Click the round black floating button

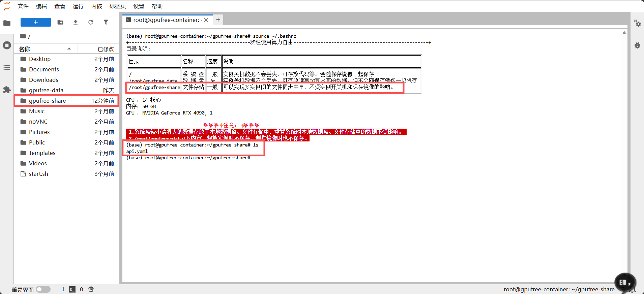tap(625, 283)
